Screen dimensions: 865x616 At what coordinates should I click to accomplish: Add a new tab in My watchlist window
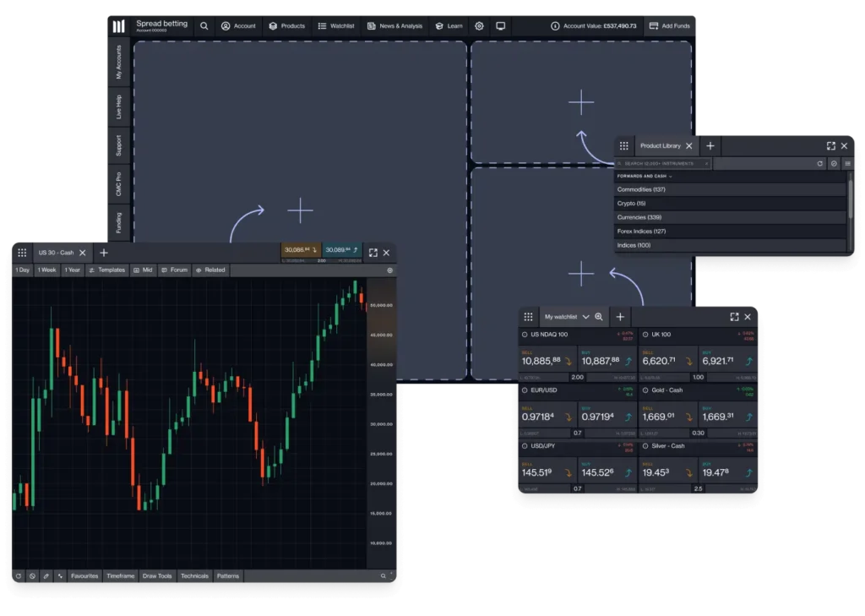pos(620,317)
